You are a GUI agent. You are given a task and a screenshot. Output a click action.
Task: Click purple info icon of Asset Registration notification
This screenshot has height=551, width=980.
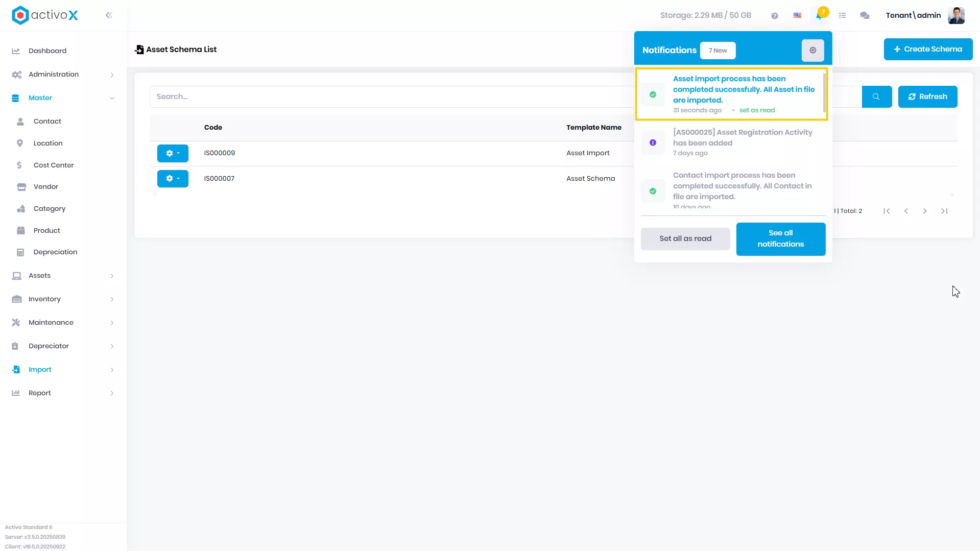pyautogui.click(x=653, y=142)
